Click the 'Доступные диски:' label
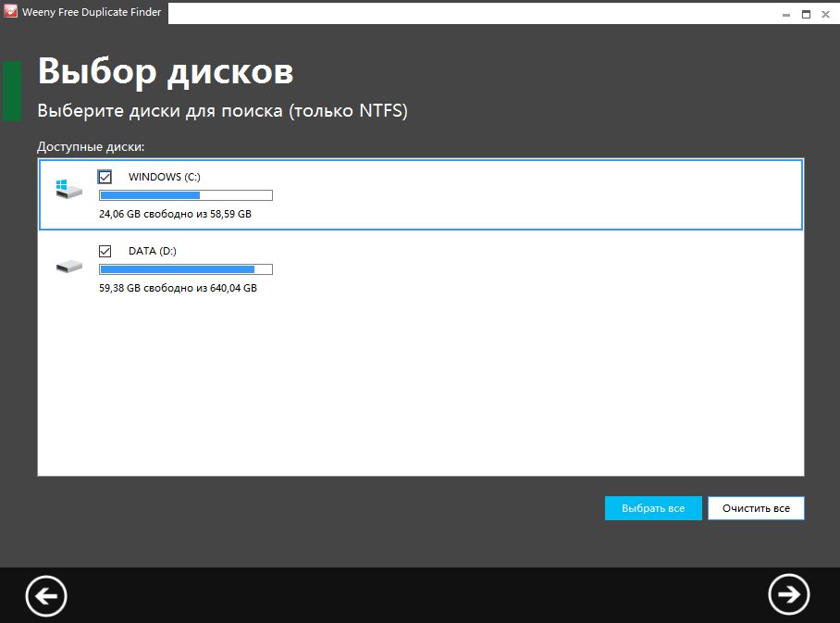The width and height of the screenshot is (840, 623). pyautogui.click(x=91, y=147)
